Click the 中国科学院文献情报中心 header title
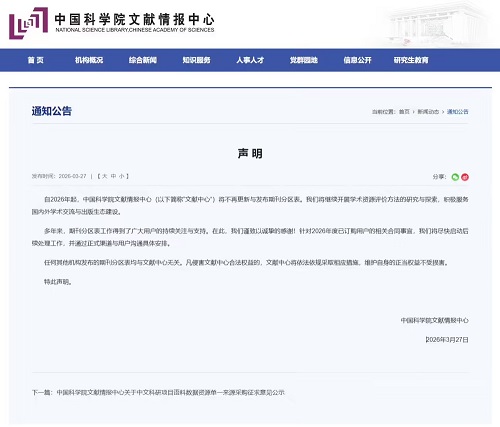Viewport: 500px width, 427px height. (134, 20)
